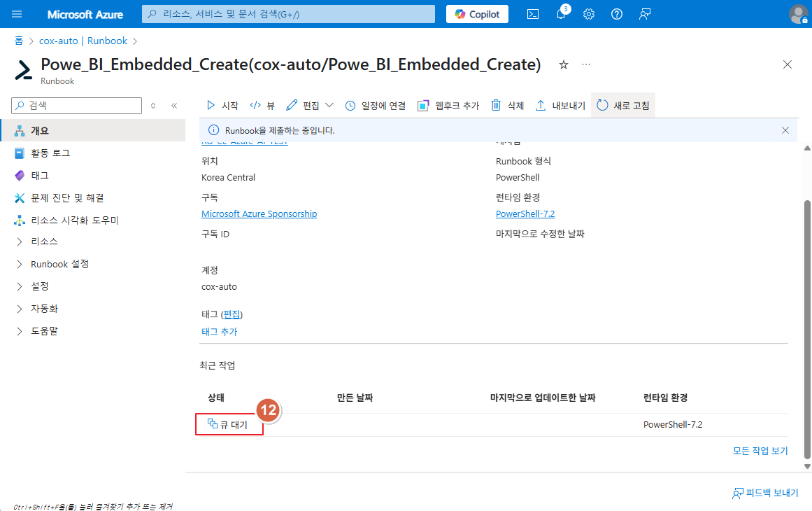Open the Azure portal hamburger menu
This screenshot has height=511, width=812.
[17, 14]
